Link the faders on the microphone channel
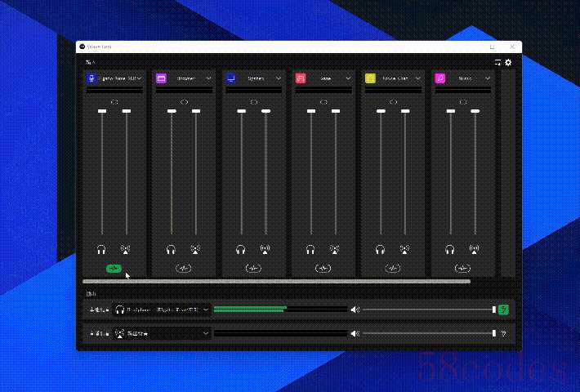 click(114, 102)
